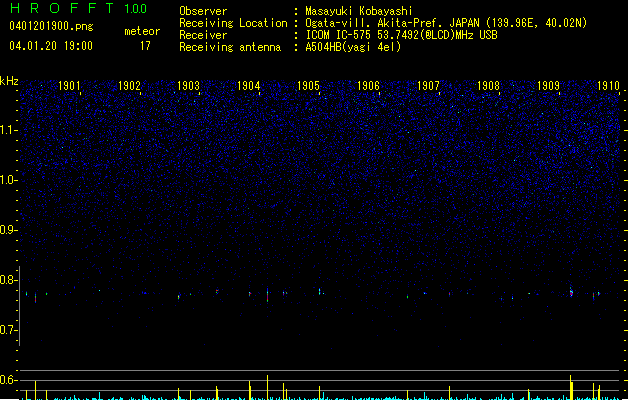
Task: Click the version number 1.0.0
Action: [136, 9]
